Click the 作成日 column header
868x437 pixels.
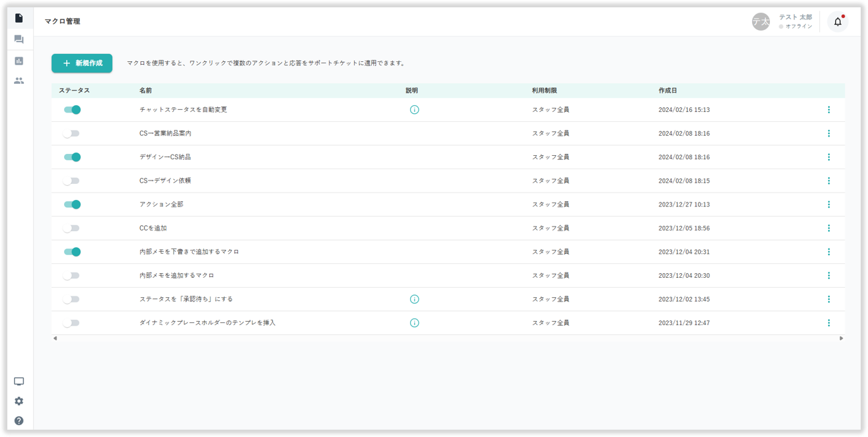tap(667, 91)
